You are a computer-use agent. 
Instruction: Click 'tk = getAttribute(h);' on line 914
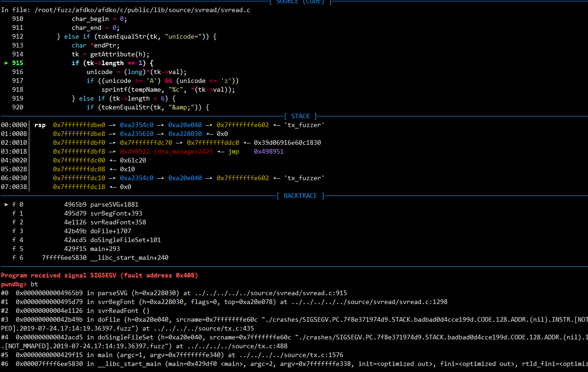pos(111,54)
